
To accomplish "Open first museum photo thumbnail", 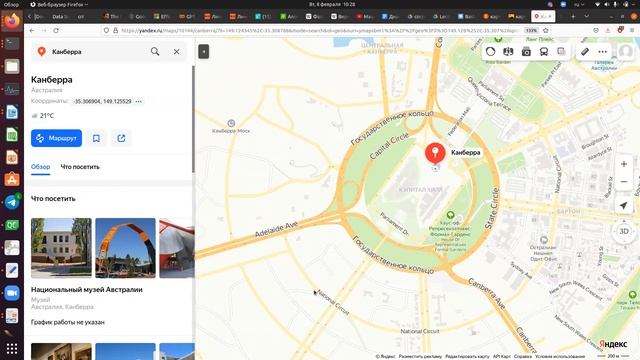I will pos(61,248).
